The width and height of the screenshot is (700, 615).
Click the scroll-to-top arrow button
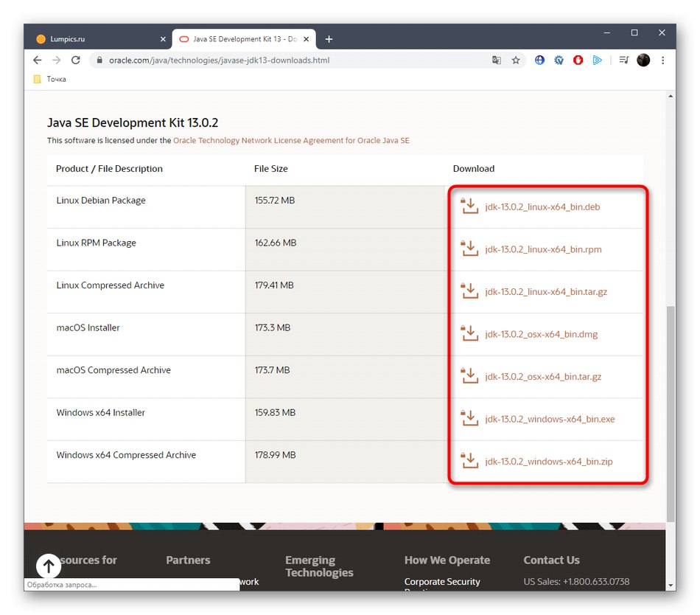pos(48,566)
